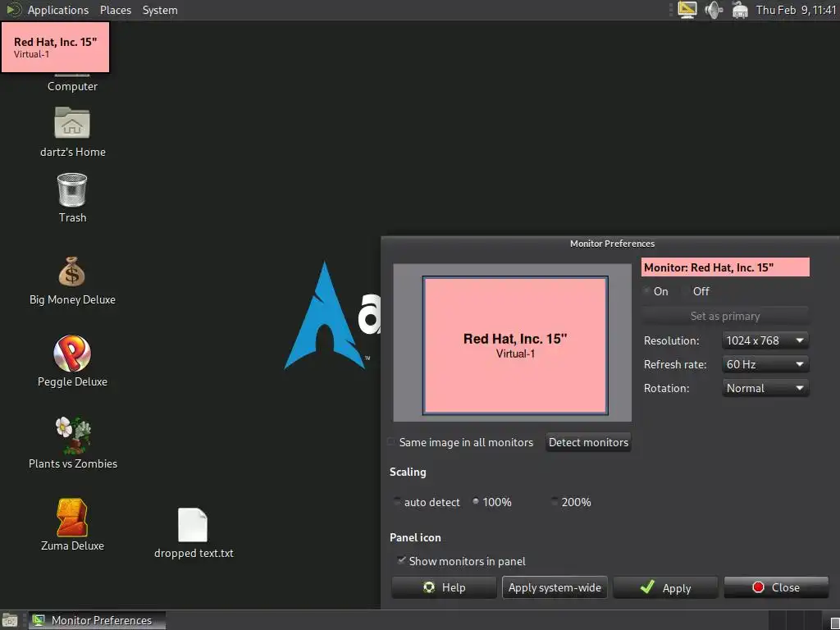Click the Monitor: Red Hat, Inc. 15" label
Screen dimensions: 840x630
pyautogui.click(x=725, y=267)
